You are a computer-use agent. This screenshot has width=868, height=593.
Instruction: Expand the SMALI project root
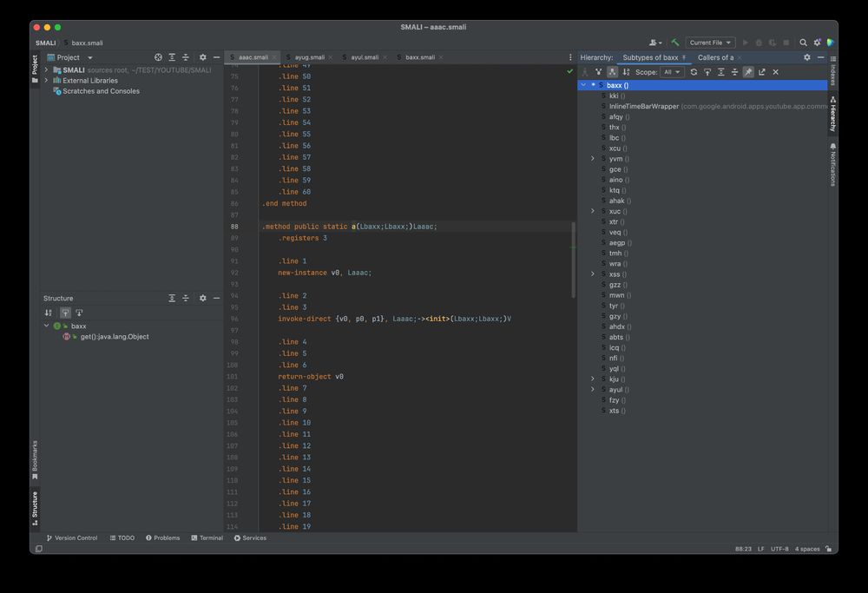coord(47,69)
